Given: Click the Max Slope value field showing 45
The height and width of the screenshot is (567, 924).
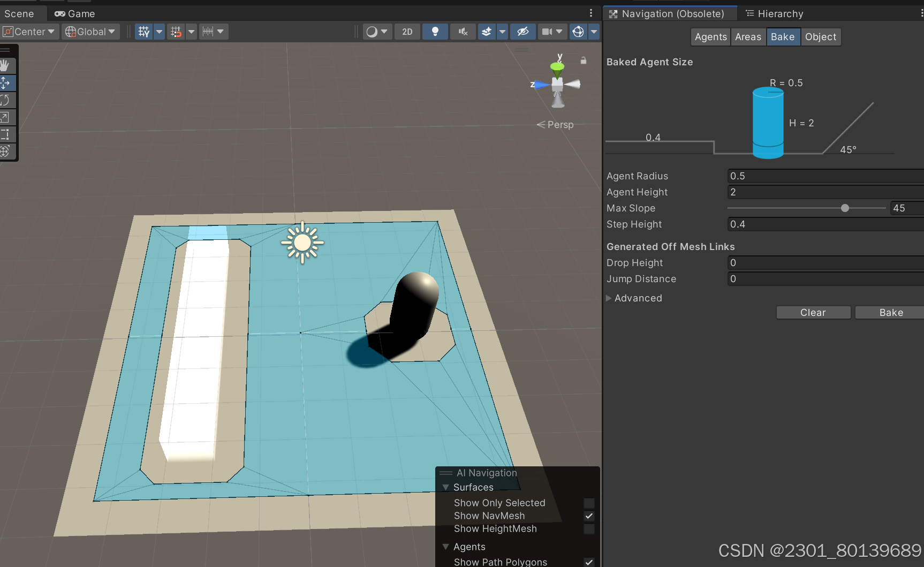Looking at the screenshot, I should 907,208.
